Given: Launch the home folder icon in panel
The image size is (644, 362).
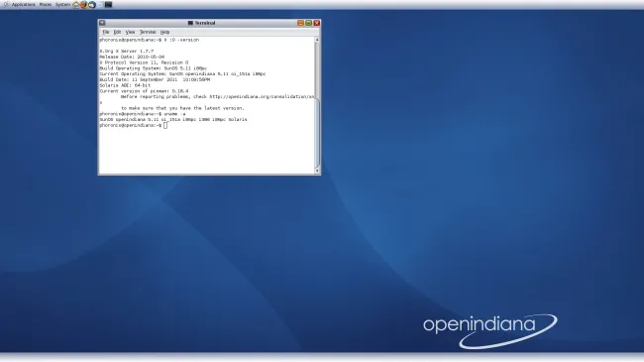Looking at the screenshot, I should (76, 5).
